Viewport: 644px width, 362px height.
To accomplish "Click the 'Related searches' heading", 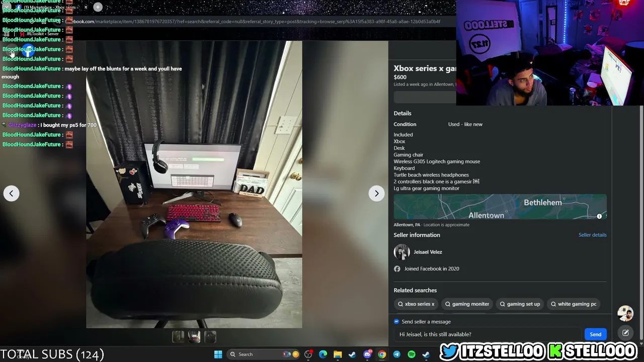I will [x=415, y=290].
